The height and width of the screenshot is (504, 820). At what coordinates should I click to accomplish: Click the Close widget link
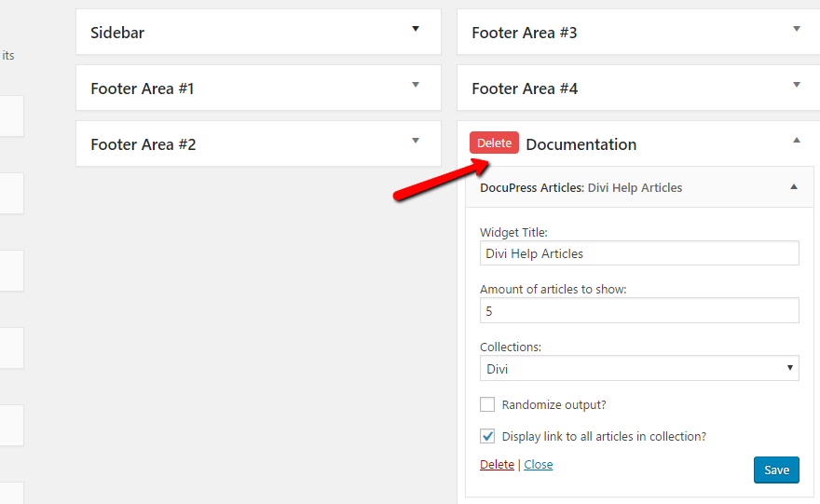point(539,464)
